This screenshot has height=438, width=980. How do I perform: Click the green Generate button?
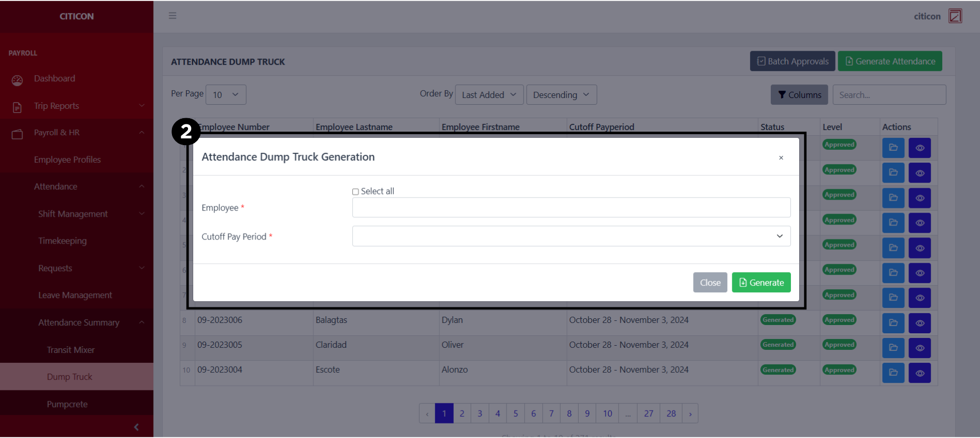(x=761, y=282)
